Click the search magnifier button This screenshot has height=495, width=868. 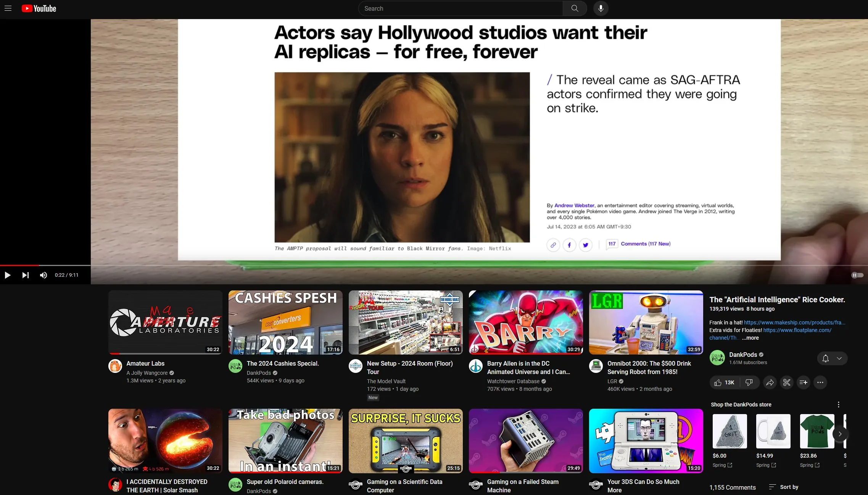(x=575, y=8)
